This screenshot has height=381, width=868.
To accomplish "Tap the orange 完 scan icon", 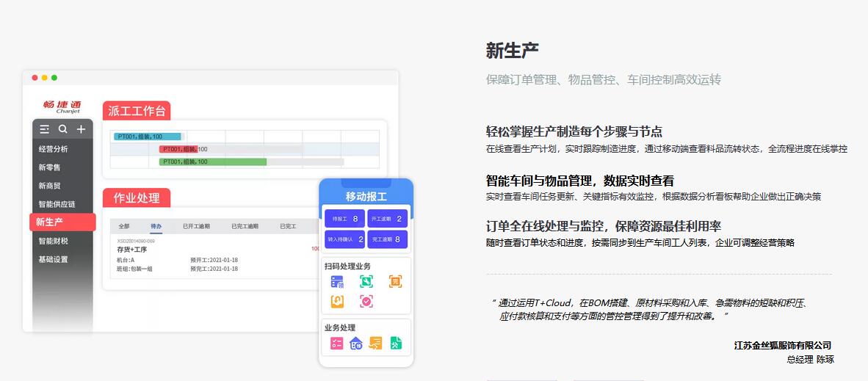I will coord(395,282).
